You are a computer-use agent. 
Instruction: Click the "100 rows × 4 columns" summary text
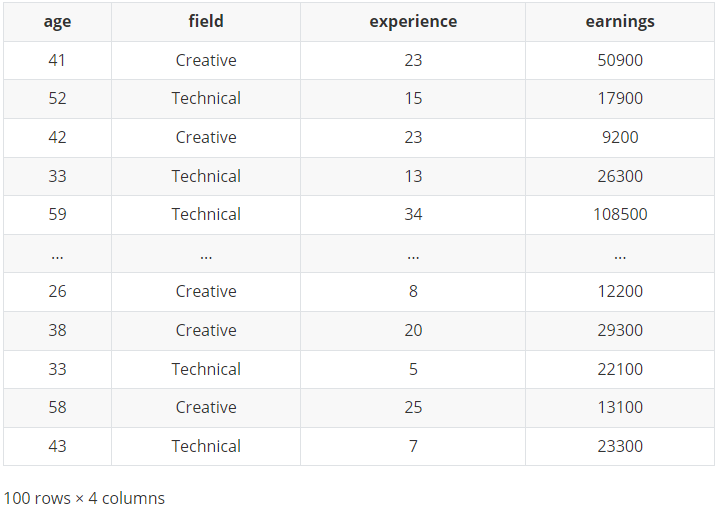(x=84, y=498)
